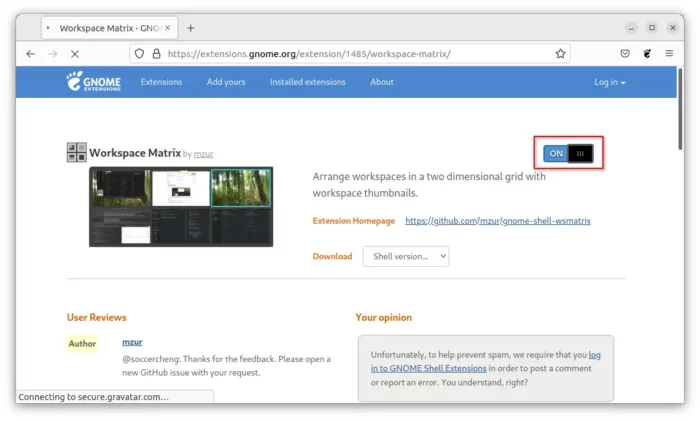Image resolution: width=700 pixels, height=421 pixels.
Task: Bookmark this page with the star
Action: click(x=560, y=54)
